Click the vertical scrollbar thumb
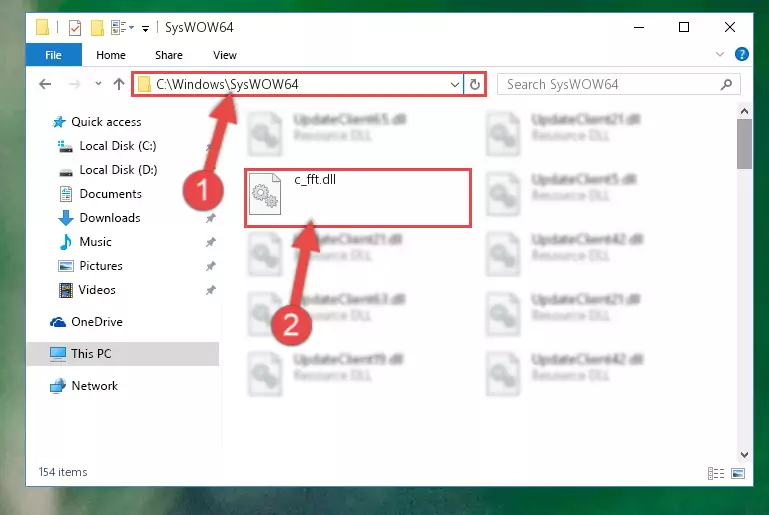769x515 pixels. point(744,144)
